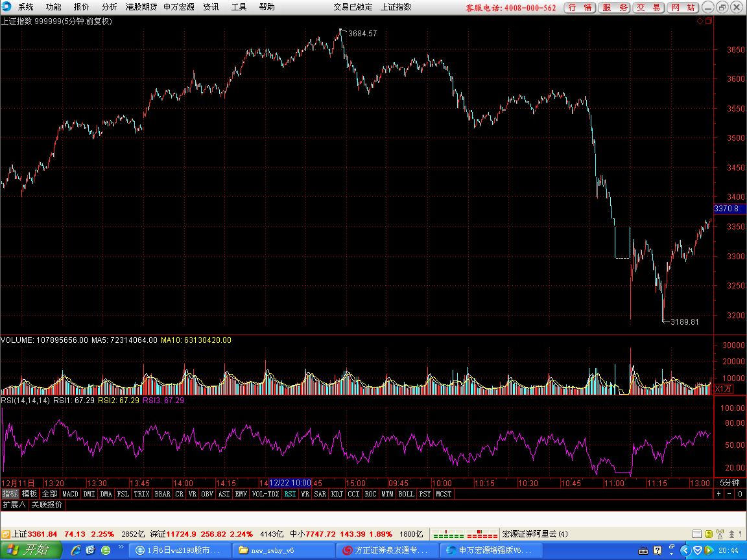Switch indicator to MTM
This screenshot has height=560, width=747.
[387, 494]
